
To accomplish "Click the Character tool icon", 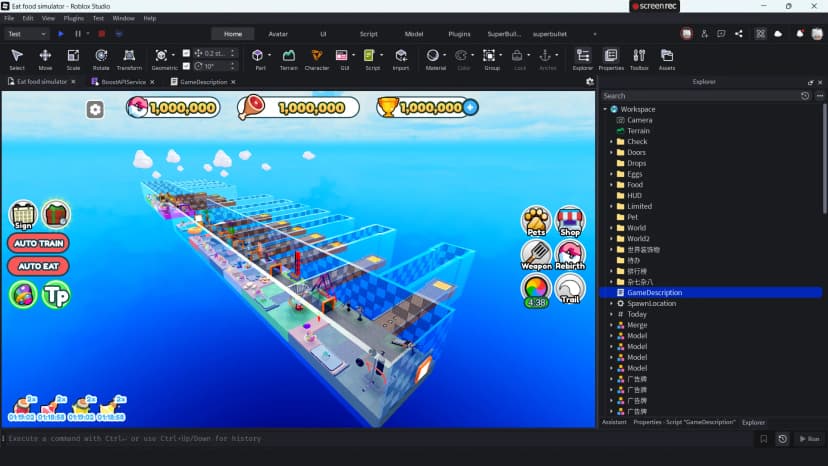I will tap(317, 59).
